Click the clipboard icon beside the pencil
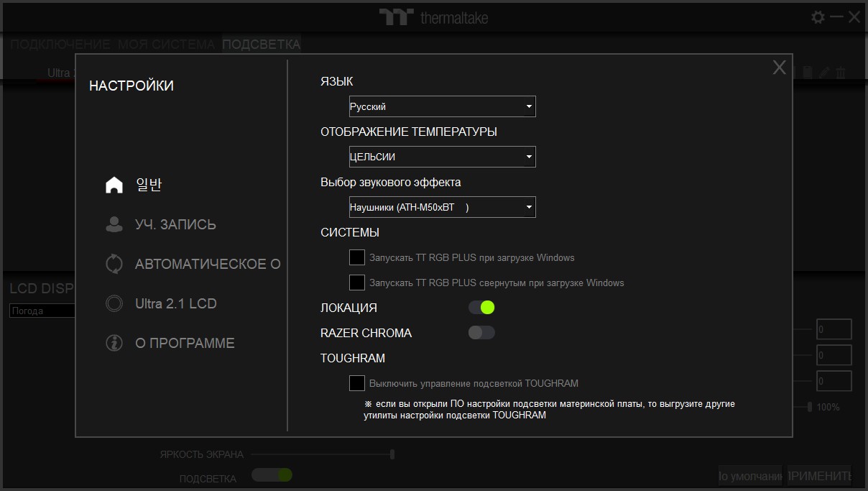This screenshot has width=868, height=491. point(808,72)
